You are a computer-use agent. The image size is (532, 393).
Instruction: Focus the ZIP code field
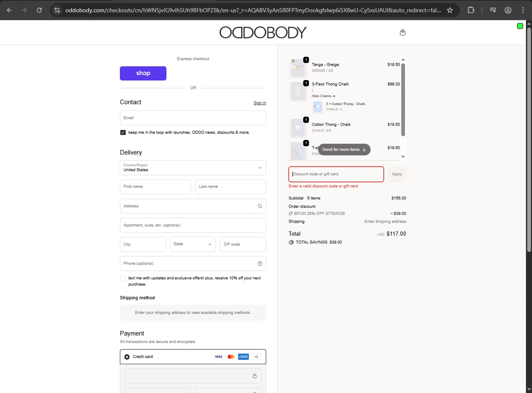[x=243, y=244]
